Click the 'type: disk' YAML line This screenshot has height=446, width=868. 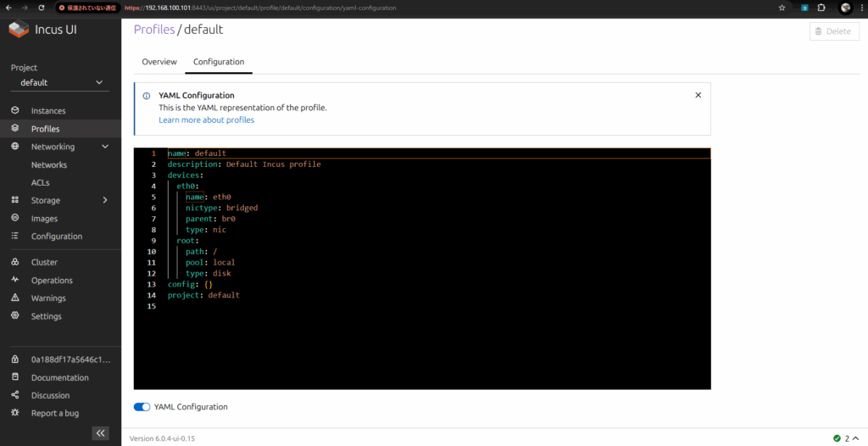click(209, 273)
